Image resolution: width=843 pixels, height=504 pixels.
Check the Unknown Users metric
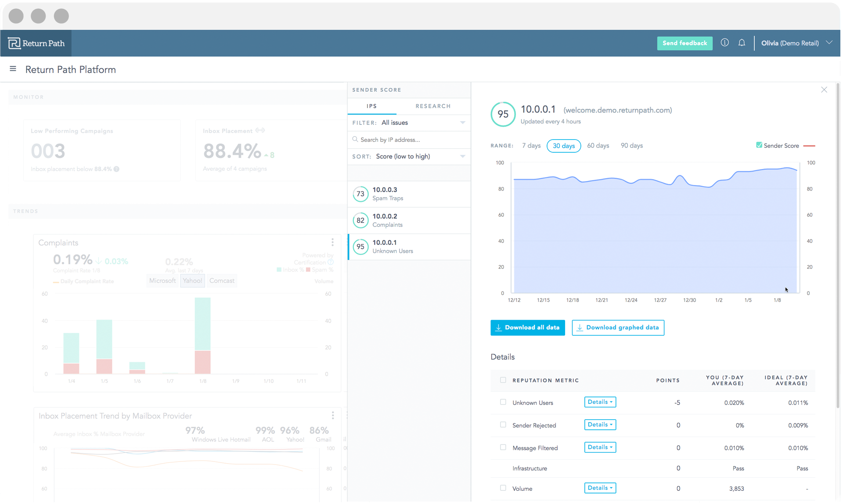click(x=503, y=402)
